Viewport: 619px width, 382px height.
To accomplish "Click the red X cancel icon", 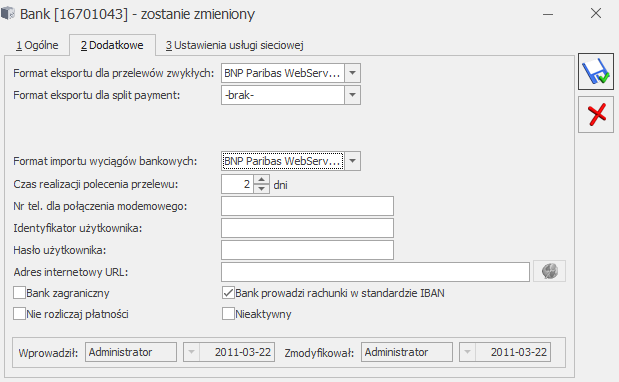I will [x=596, y=114].
